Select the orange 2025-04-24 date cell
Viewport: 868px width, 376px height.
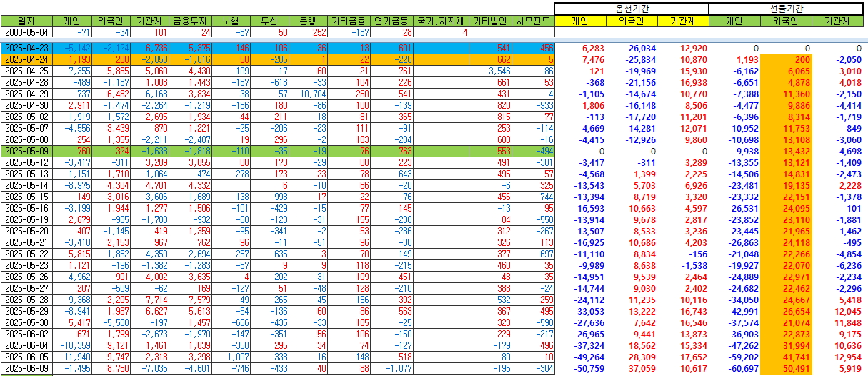coord(26,59)
